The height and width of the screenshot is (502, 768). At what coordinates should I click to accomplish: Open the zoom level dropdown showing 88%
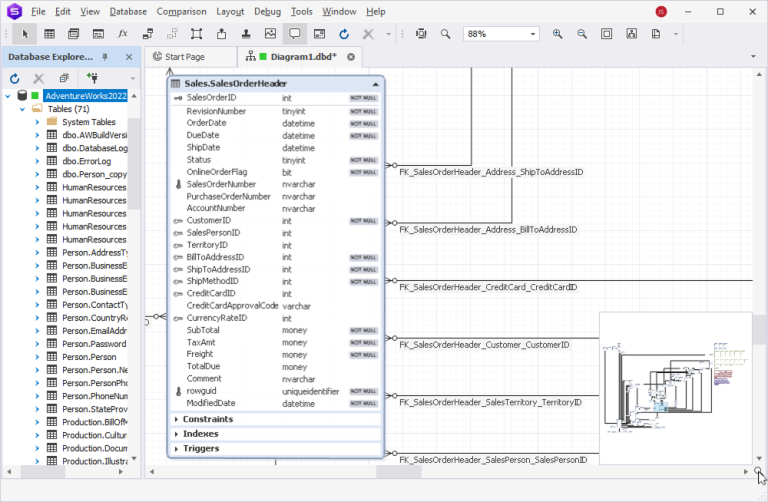pyautogui.click(x=533, y=34)
